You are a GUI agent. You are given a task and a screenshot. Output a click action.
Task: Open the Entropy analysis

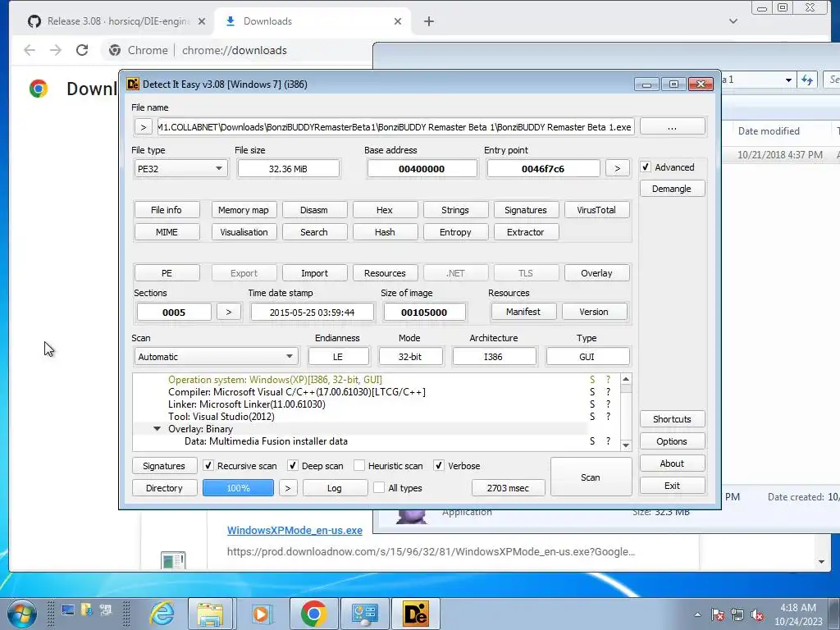coord(455,231)
